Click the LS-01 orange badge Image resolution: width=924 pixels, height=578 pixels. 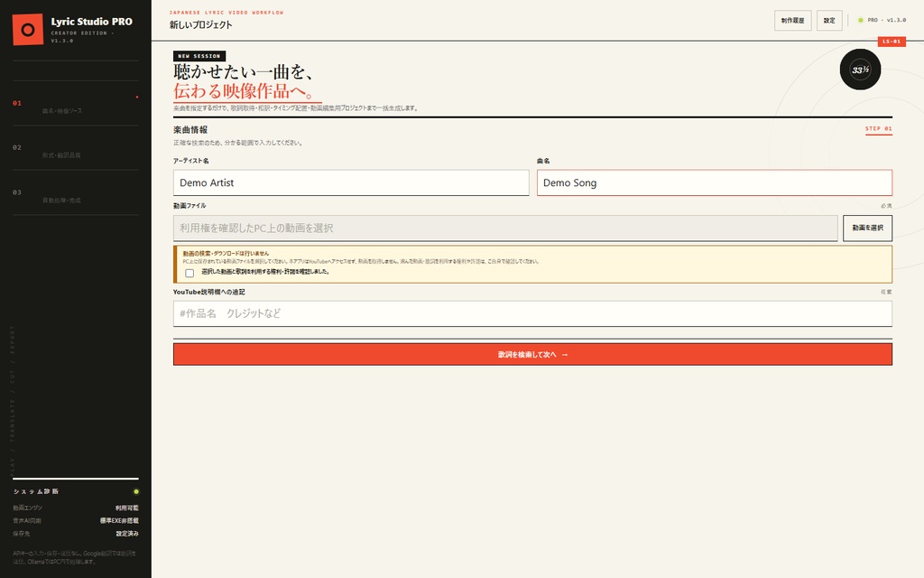(891, 42)
